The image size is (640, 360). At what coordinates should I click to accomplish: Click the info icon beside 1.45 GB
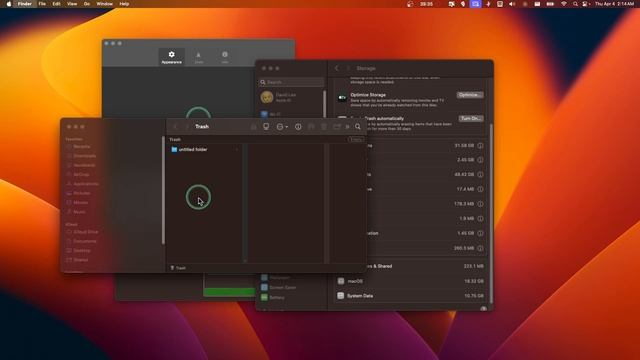(x=480, y=233)
